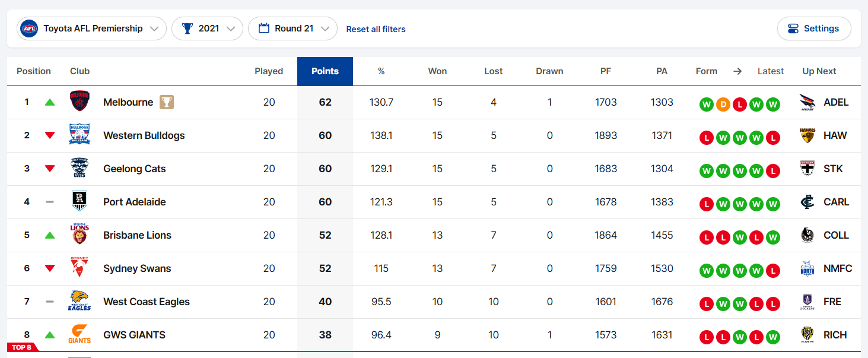Click West Coast Eagles' PA value 1676
This screenshot has height=358, width=868.
pyautogui.click(x=662, y=302)
